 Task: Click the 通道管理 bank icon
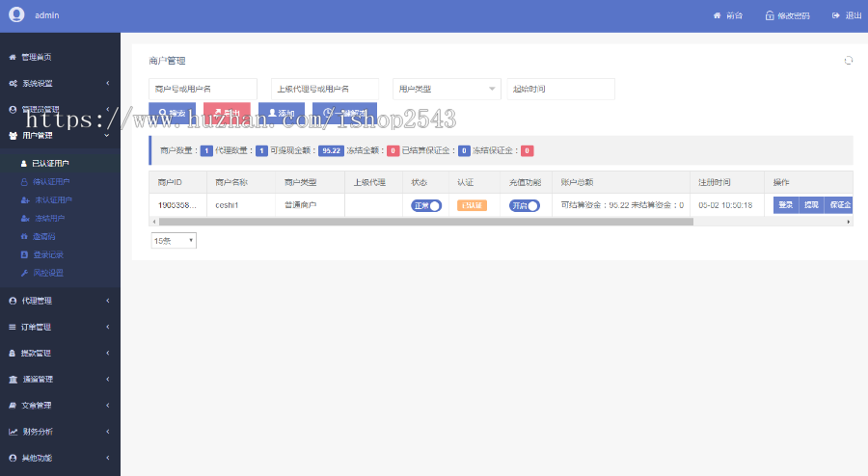14,380
